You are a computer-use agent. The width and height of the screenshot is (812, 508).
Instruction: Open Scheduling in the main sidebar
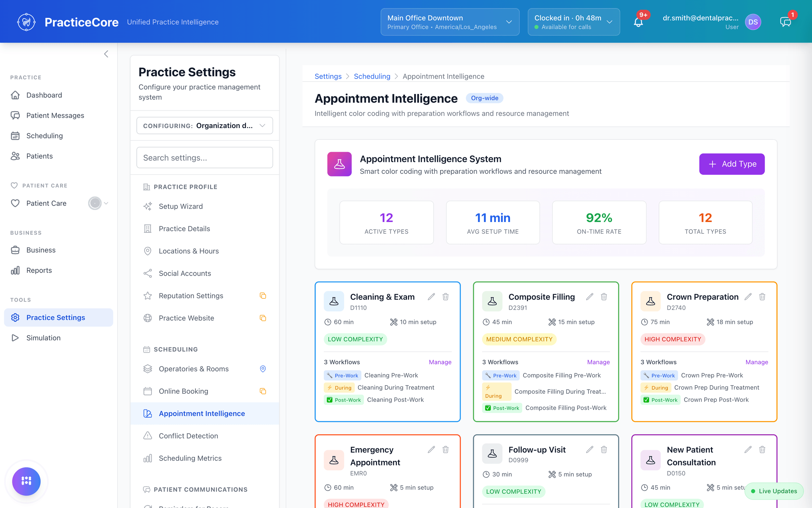coord(59,136)
